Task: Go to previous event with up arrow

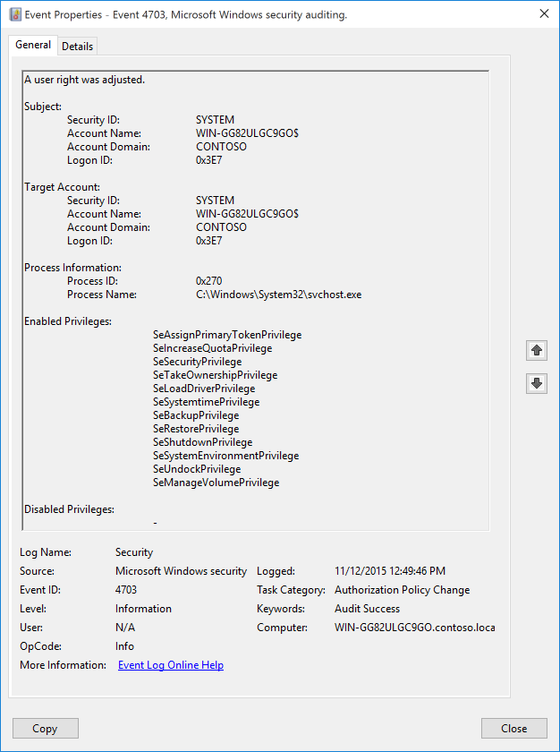Action: [x=537, y=350]
